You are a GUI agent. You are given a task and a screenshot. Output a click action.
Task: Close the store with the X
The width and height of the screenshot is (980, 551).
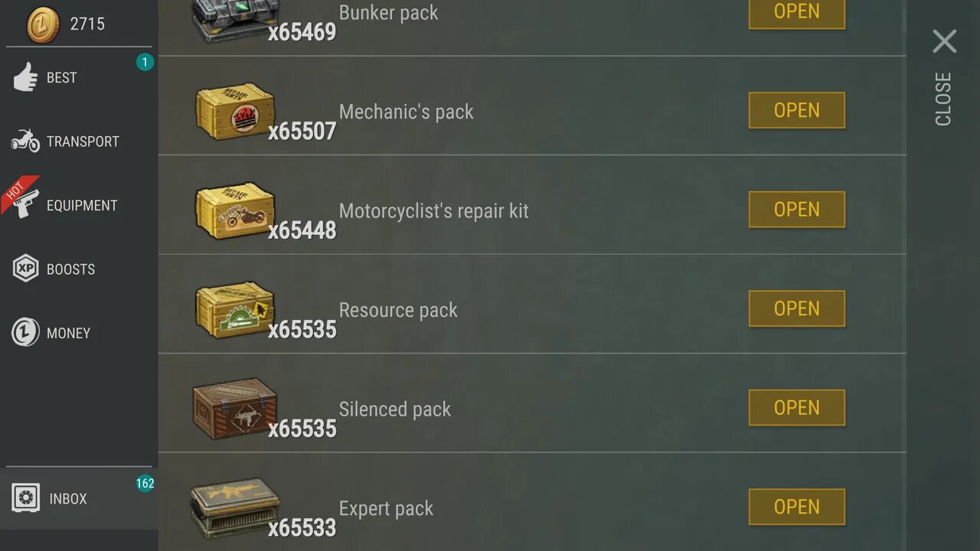click(x=944, y=41)
